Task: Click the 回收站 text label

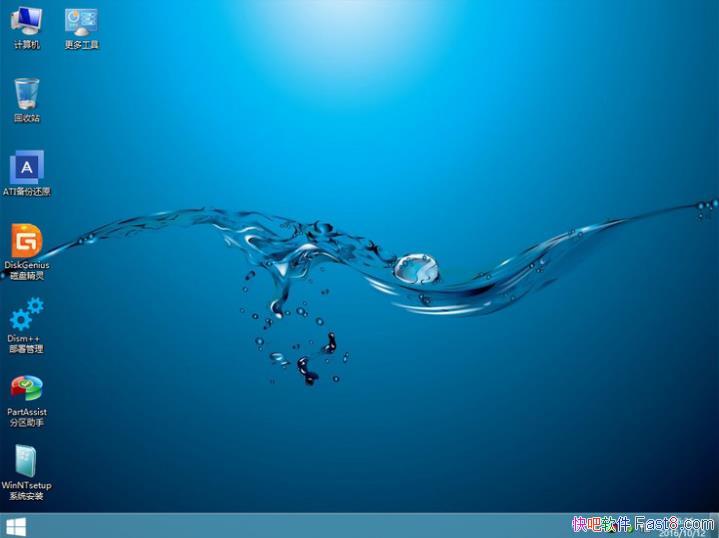Action: pos(27,118)
